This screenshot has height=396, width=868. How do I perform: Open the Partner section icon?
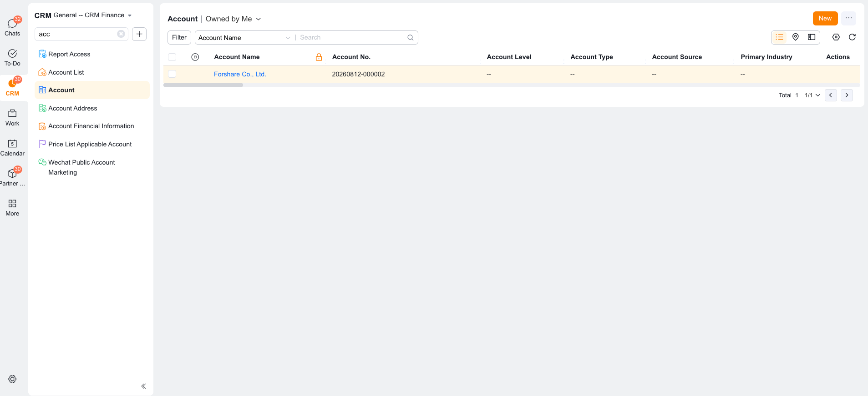point(12,174)
